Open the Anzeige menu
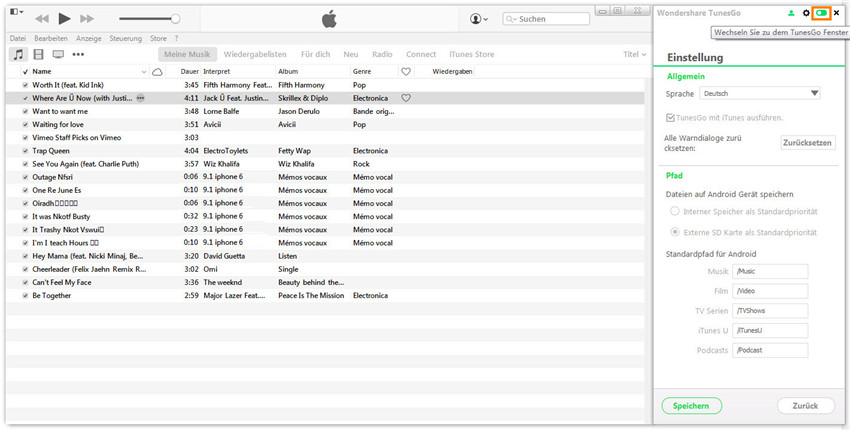Screen dimensions: 850x430 tap(89, 38)
